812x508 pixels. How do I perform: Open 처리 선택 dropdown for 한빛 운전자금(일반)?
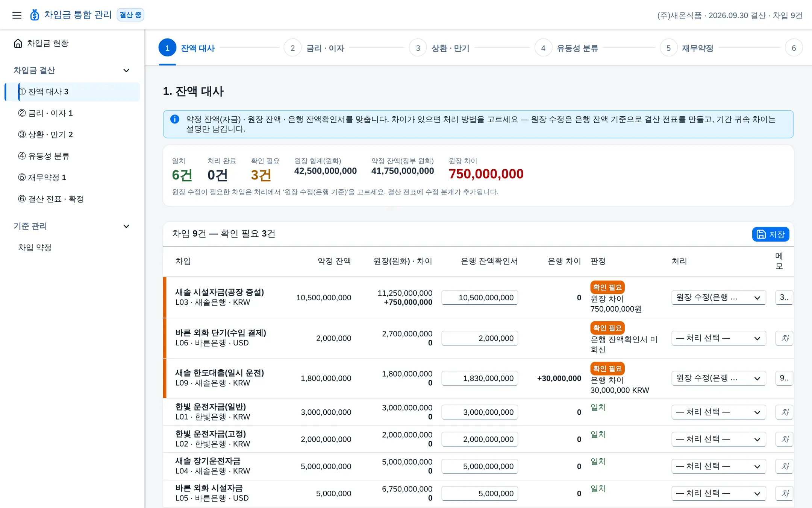tap(719, 412)
